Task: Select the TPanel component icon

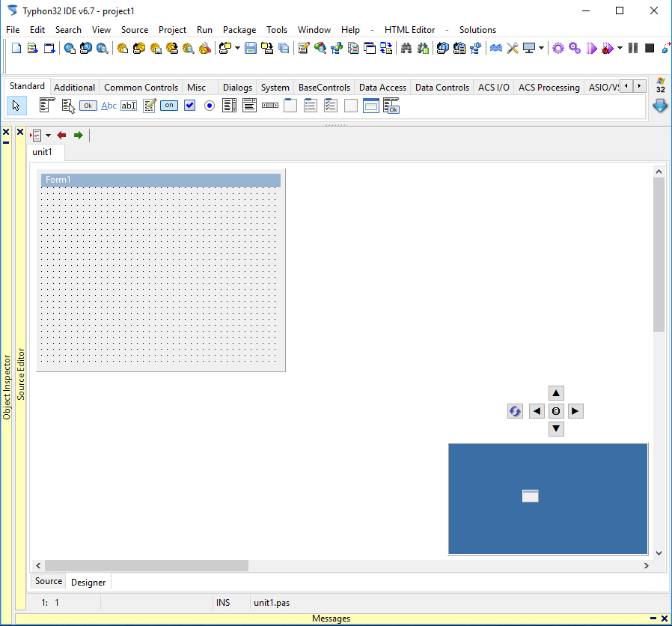Action: (x=350, y=106)
